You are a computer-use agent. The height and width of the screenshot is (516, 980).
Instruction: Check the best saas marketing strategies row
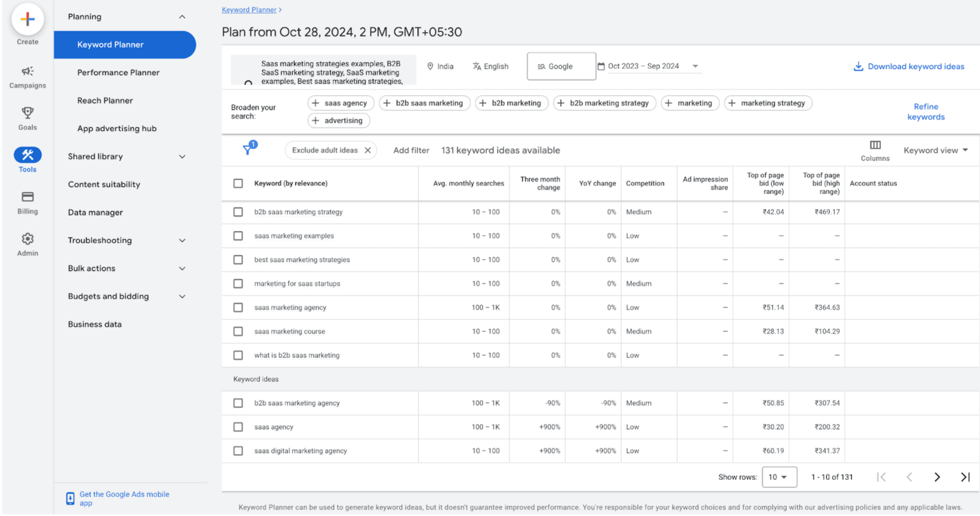pos(238,260)
